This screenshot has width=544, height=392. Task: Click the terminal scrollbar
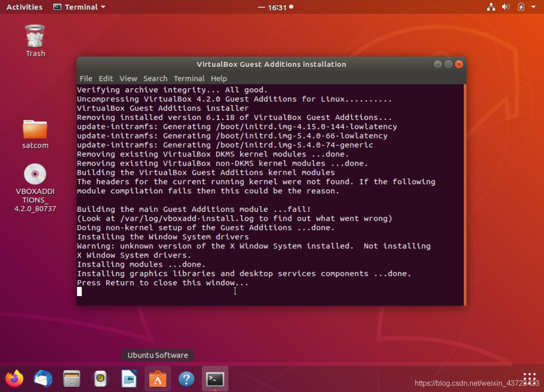(465, 194)
